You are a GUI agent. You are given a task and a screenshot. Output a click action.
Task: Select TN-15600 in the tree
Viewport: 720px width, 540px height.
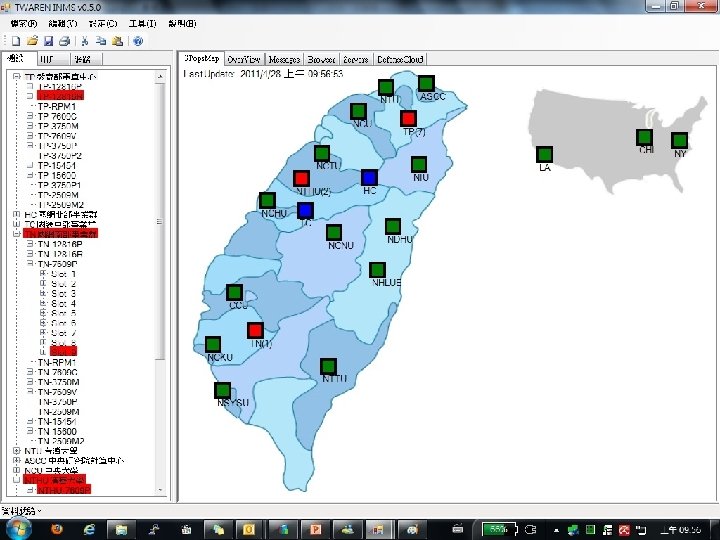[57, 431]
